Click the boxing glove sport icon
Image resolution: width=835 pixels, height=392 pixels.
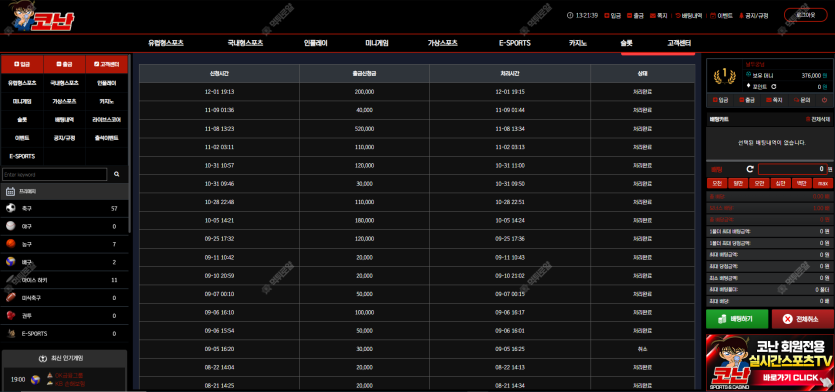click(11, 315)
